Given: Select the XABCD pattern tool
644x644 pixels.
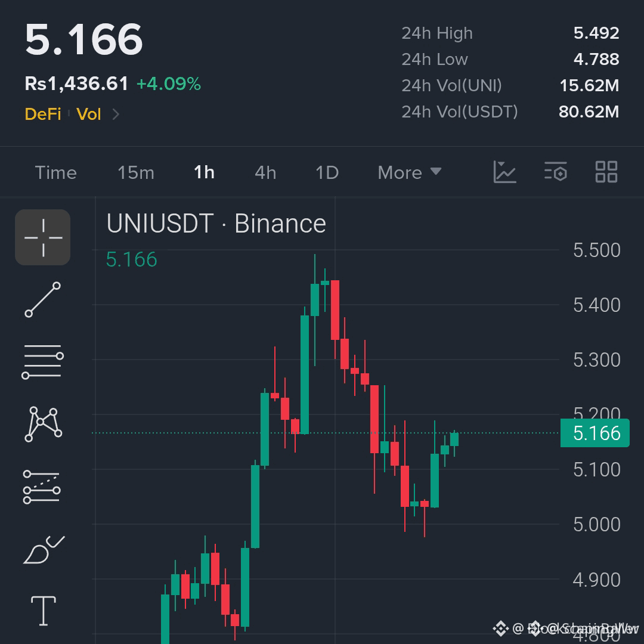Looking at the screenshot, I should tap(43, 425).
